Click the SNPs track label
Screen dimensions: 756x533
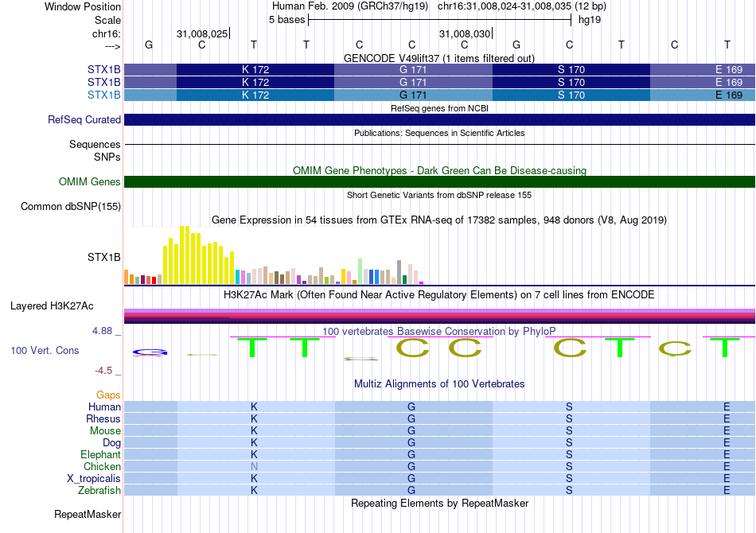pyautogui.click(x=107, y=157)
